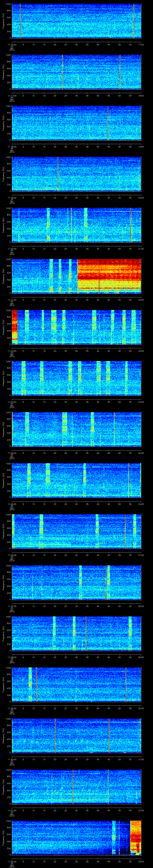Click the 11:26:00 start time label
This screenshot has height=868, width=153.
12,555
